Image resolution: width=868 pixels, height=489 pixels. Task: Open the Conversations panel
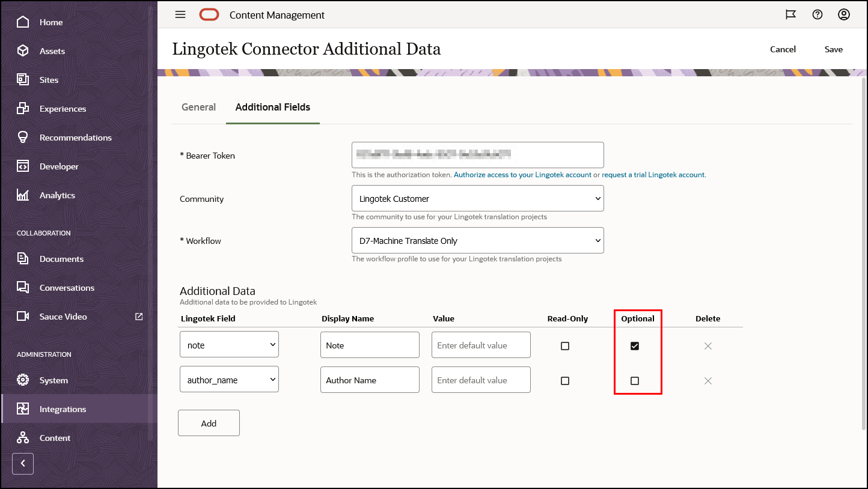[68, 287]
